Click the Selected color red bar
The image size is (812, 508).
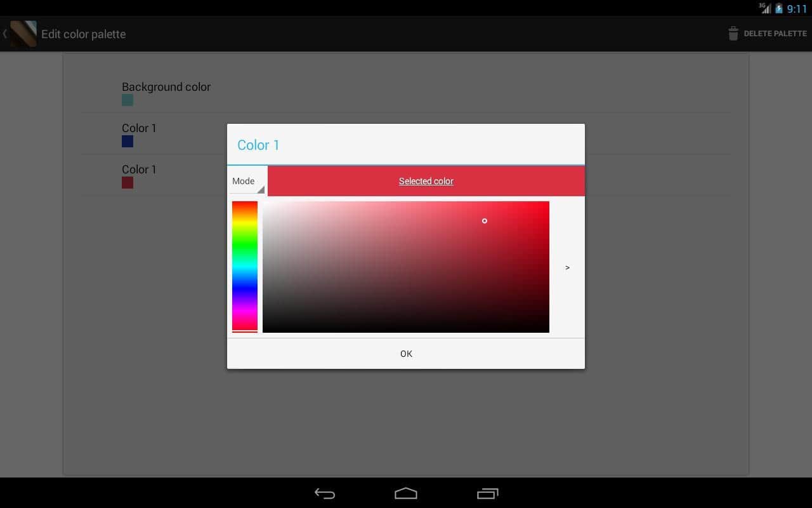click(x=426, y=182)
